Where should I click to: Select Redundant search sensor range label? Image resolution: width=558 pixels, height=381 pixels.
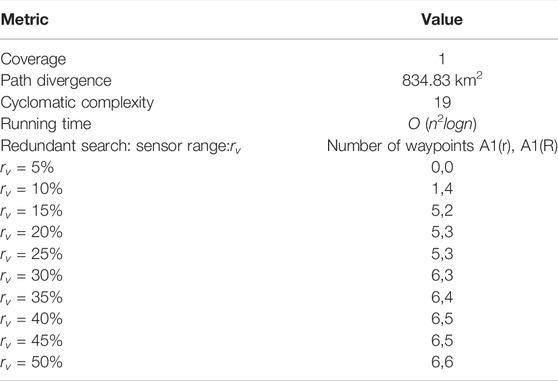pos(121,146)
